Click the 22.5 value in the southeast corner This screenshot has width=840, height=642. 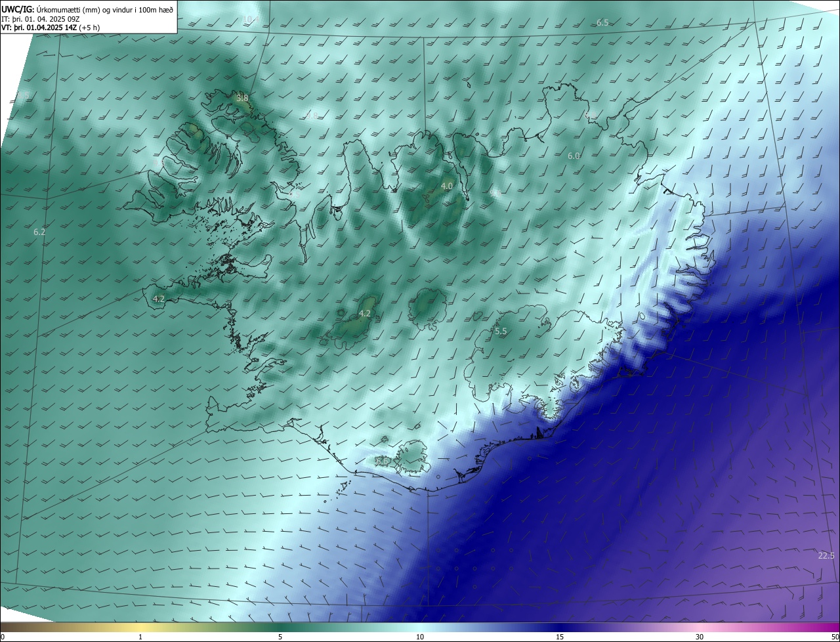826,556
